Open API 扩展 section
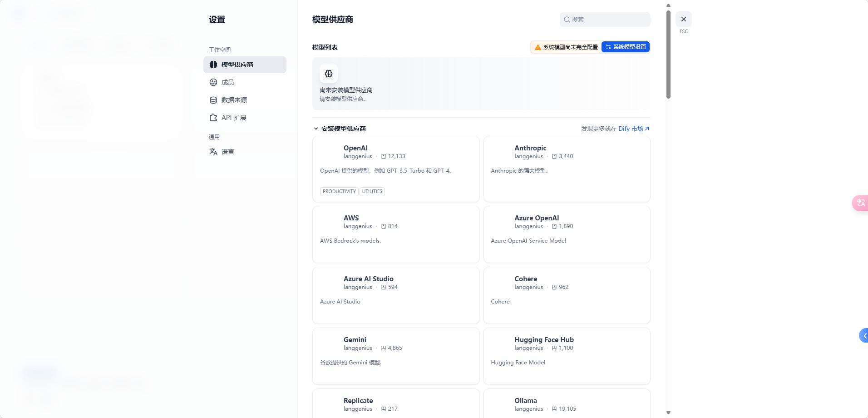Screen dimensions: 868x418 [x=245, y=118]
